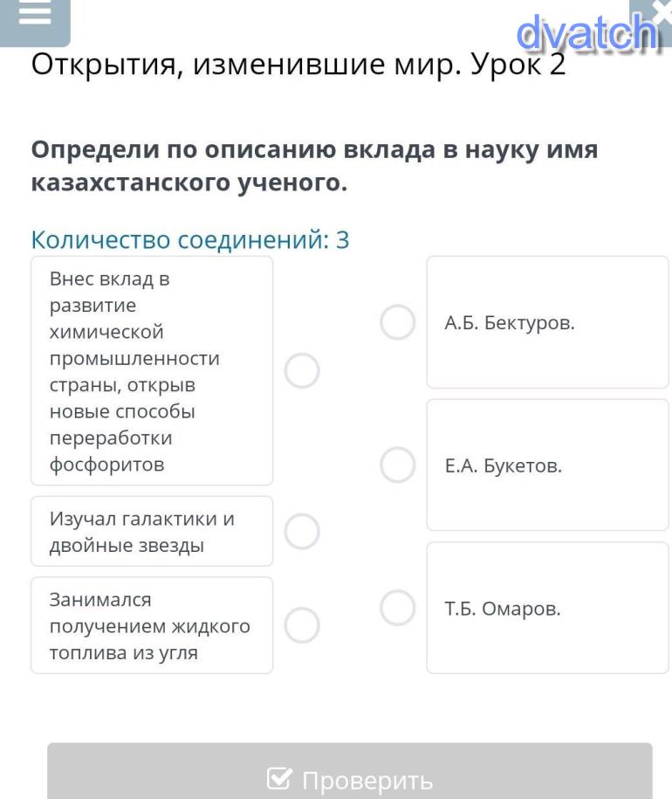672x799 pixels.
Task: Click the 'Изучал галактики и двойные звезды' card
Action: (151, 531)
